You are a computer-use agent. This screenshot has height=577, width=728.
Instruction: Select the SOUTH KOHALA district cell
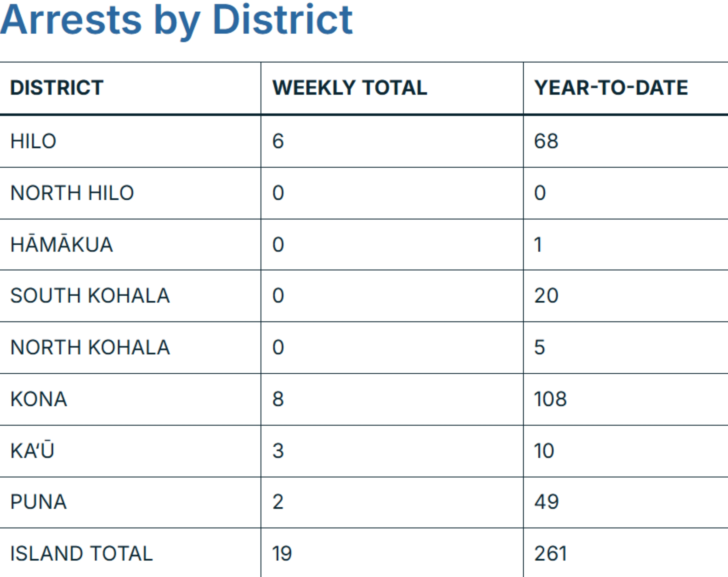point(90,295)
